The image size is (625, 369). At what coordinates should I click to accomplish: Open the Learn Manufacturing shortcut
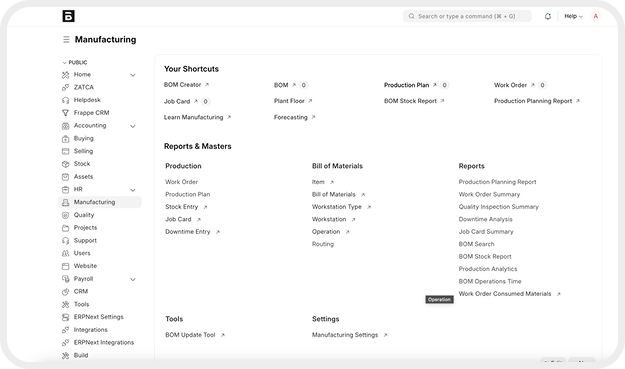[197, 117]
